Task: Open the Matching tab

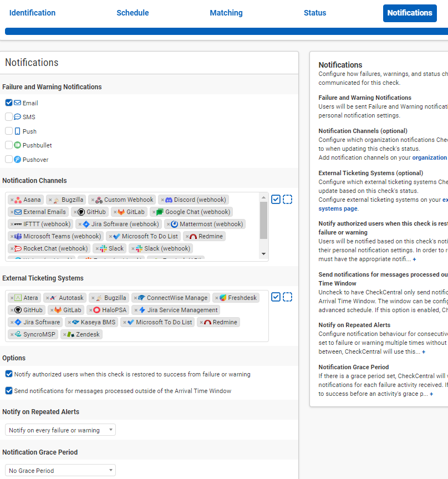Action: [x=226, y=12]
